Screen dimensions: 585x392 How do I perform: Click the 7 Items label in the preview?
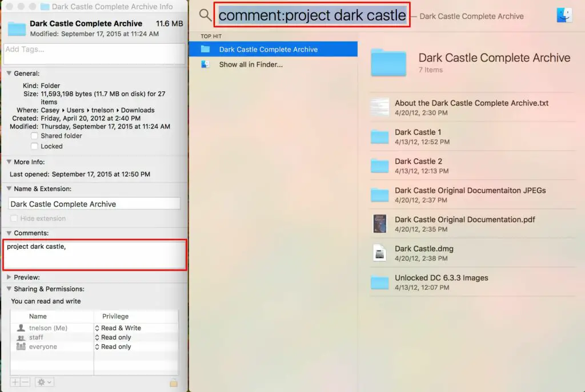pos(431,70)
